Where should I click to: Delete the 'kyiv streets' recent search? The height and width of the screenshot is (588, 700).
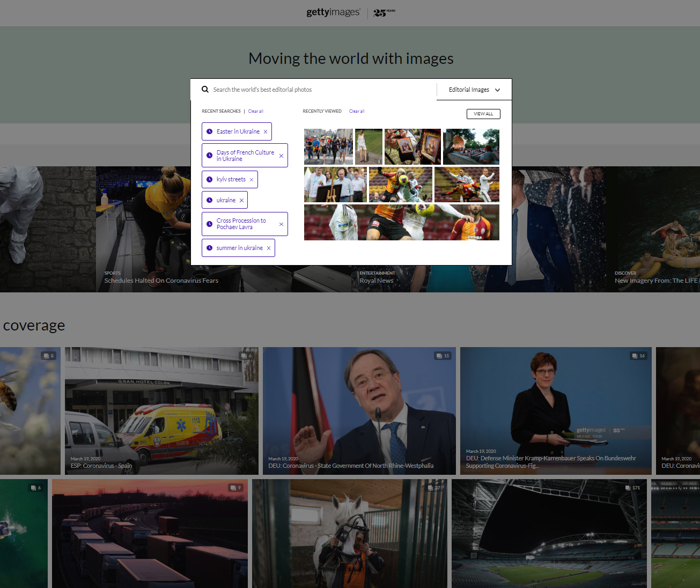(252, 180)
